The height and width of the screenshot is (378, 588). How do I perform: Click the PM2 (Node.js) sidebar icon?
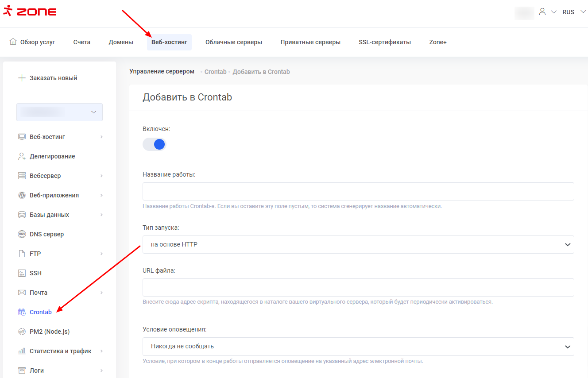[x=22, y=332]
